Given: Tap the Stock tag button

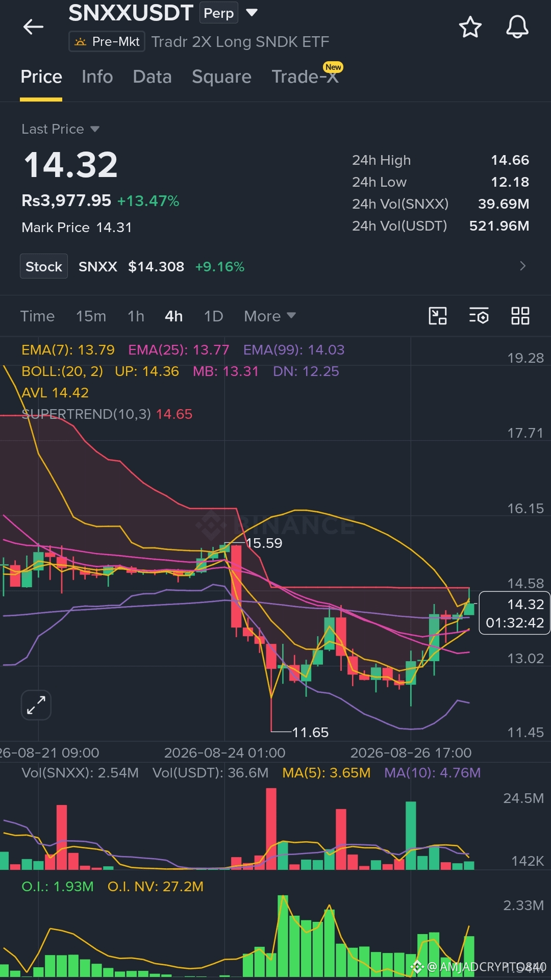Looking at the screenshot, I should click(44, 266).
